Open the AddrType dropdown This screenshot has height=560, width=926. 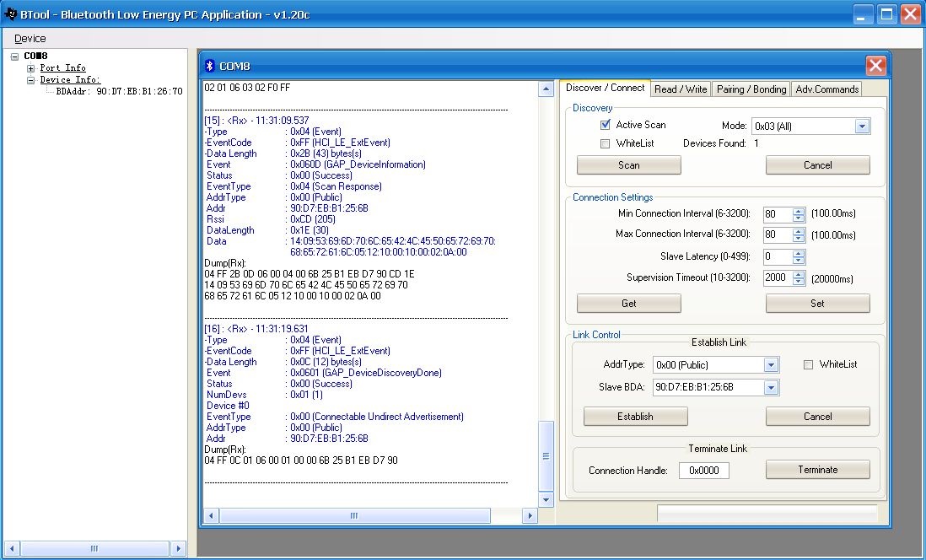(771, 365)
